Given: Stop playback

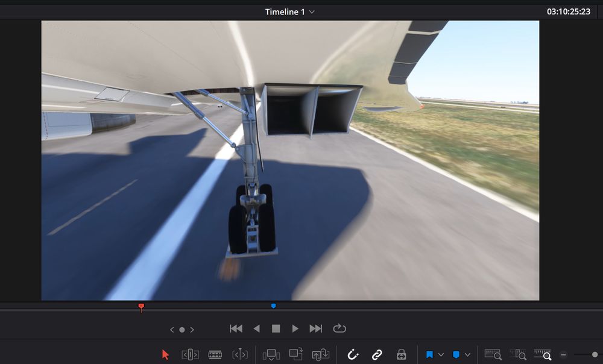Looking at the screenshot, I should 276,328.
